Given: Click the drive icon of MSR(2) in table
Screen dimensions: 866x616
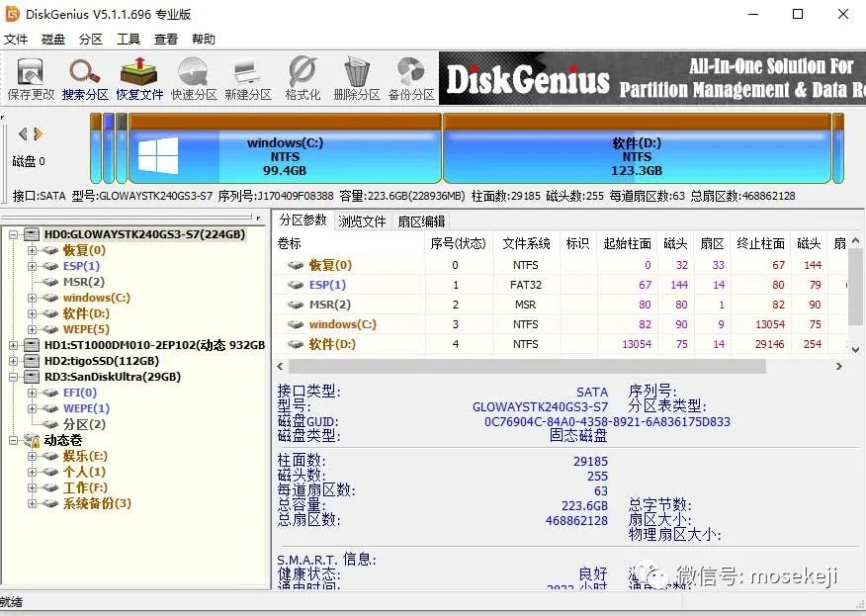Looking at the screenshot, I should [296, 305].
